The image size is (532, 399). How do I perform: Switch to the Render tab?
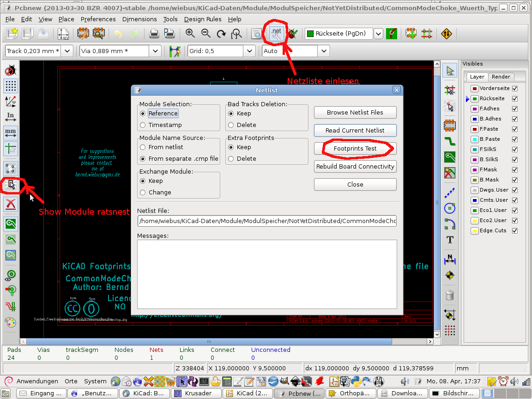(x=501, y=77)
